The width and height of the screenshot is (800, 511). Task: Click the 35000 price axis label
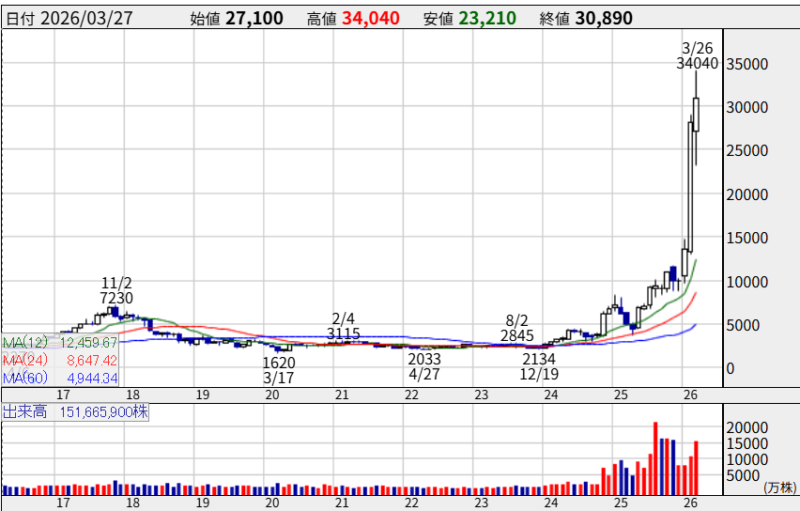[x=747, y=64]
